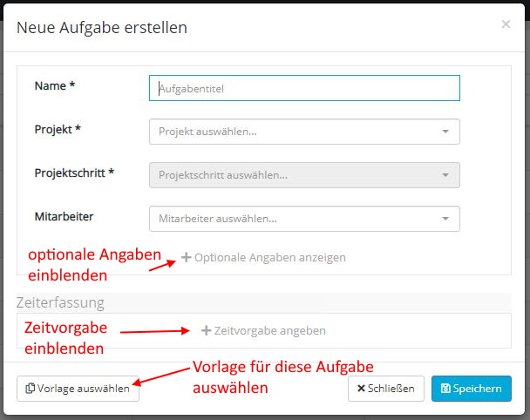Save the task with Speichern button

coord(472,389)
